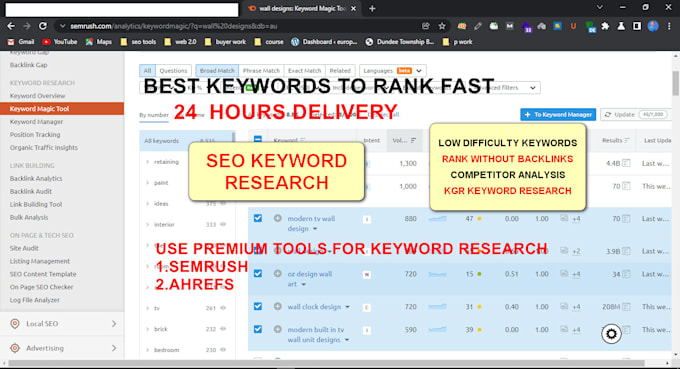Image resolution: width=680 pixels, height=369 pixels.
Task: Reload the page with refresh icon
Action: pyautogui.click(x=42, y=26)
